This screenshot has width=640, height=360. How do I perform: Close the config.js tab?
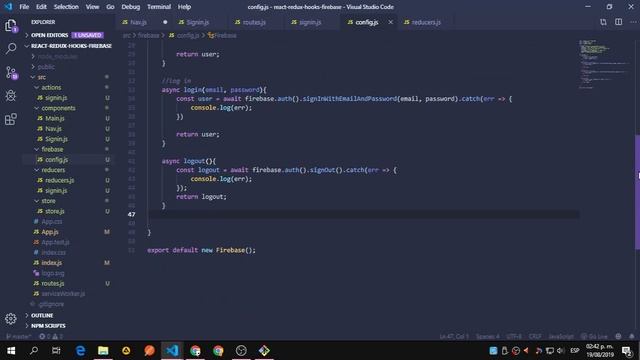(x=391, y=22)
